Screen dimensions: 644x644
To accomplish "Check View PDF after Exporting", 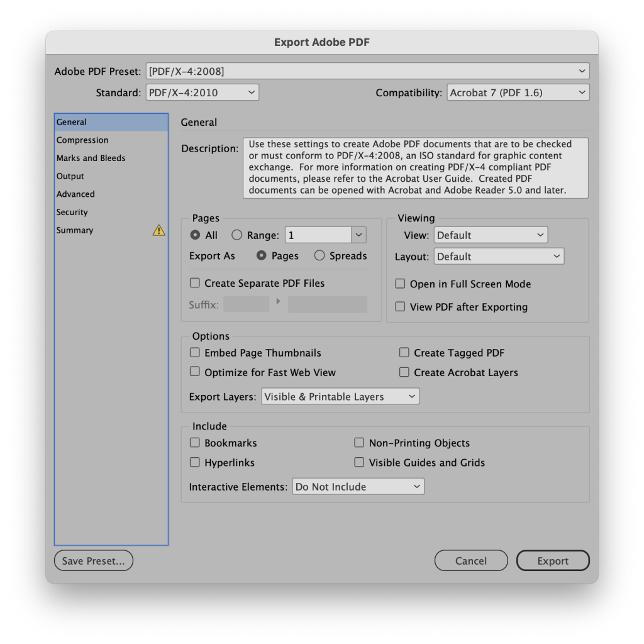I will (x=400, y=307).
